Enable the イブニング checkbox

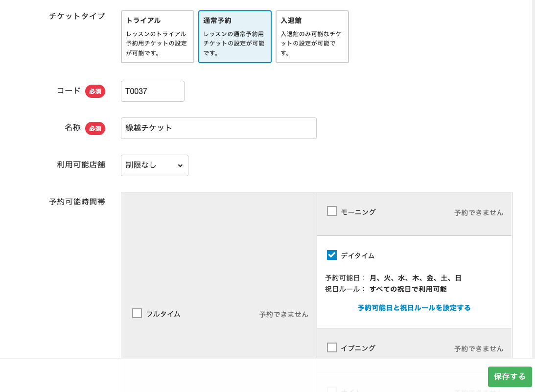pyautogui.click(x=332, y=347)
